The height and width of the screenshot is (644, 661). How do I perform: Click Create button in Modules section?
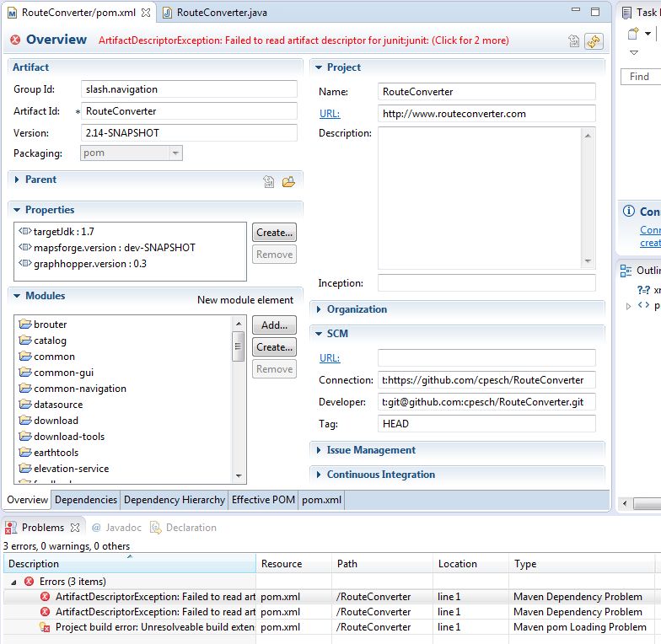(275, 347)
